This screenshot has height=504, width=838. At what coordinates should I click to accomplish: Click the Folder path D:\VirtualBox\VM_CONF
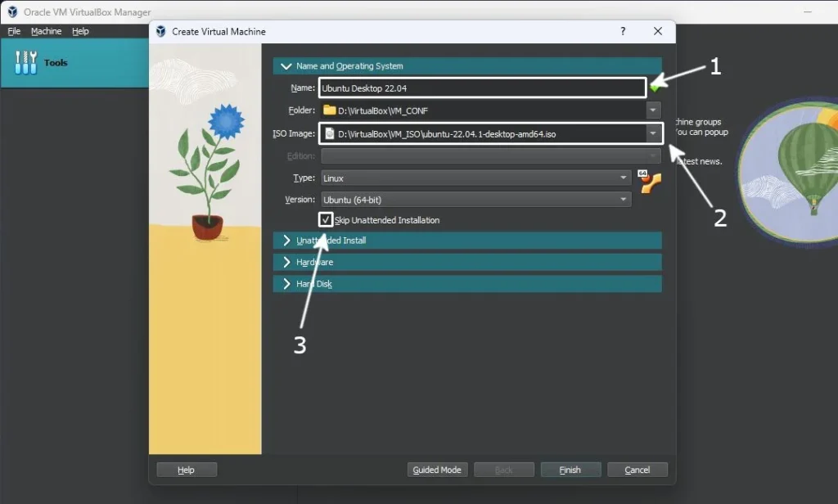(383, 110)
